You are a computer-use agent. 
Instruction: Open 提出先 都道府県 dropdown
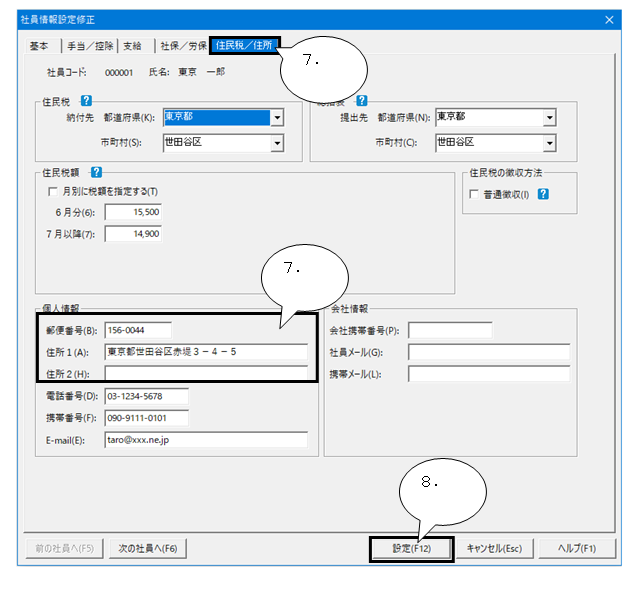[549, 118]
